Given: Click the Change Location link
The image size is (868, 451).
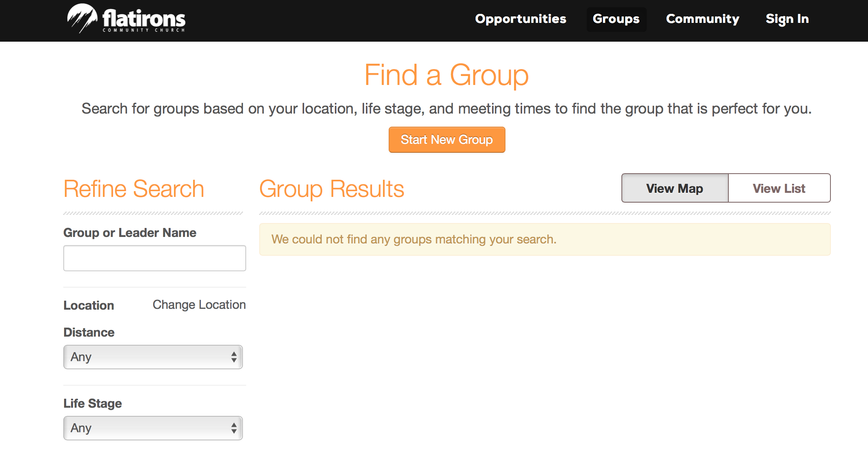Looking at the screenshot, I should [199, 305].
